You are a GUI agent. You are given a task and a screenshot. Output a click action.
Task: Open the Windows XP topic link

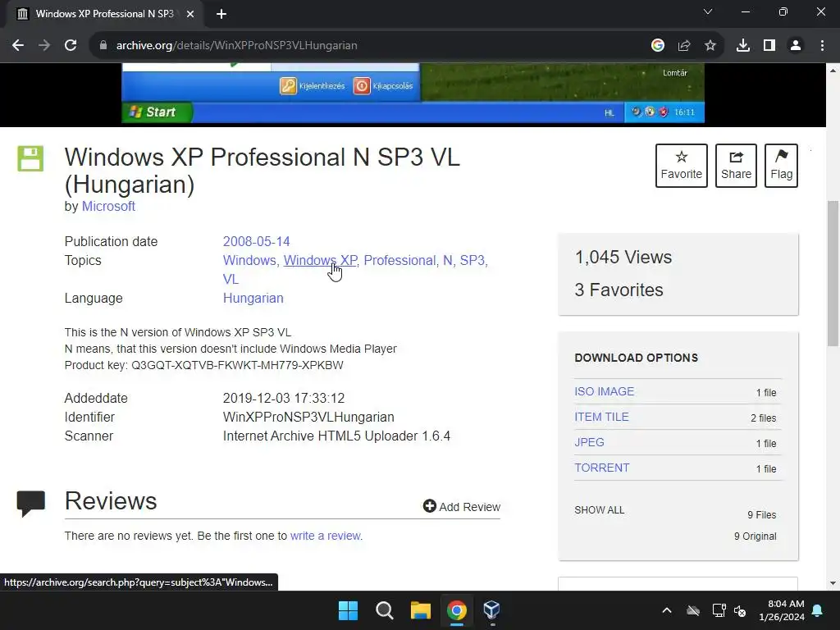320,260
